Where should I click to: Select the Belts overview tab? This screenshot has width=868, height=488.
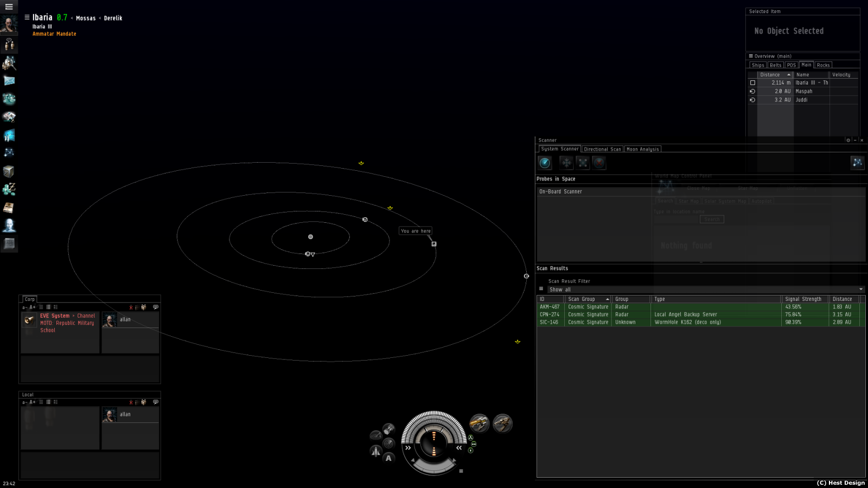[x=776, y=65]
